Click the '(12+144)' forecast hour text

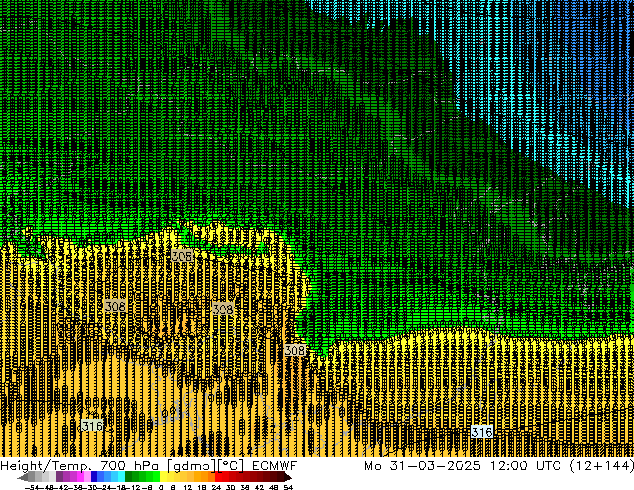click(601, 466)
